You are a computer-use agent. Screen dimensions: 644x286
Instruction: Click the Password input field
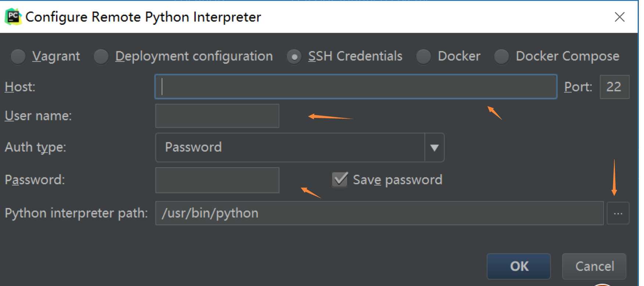pos(217,180)
